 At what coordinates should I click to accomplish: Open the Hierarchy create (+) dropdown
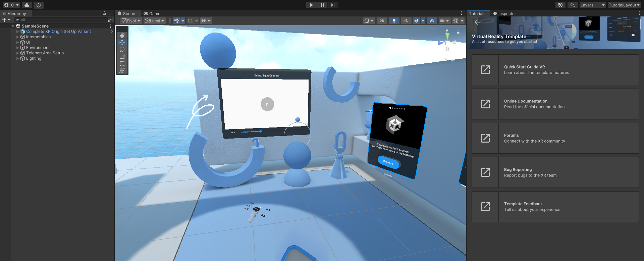[6, 20]
